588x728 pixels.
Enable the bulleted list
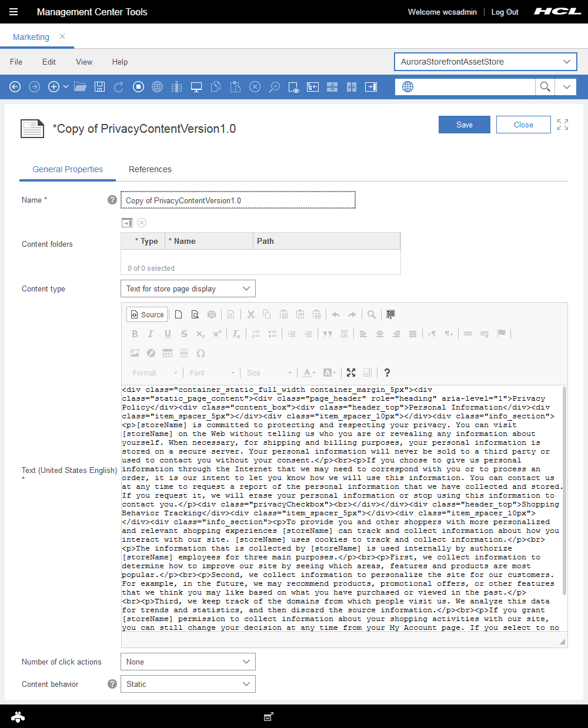tap(272, 333)
